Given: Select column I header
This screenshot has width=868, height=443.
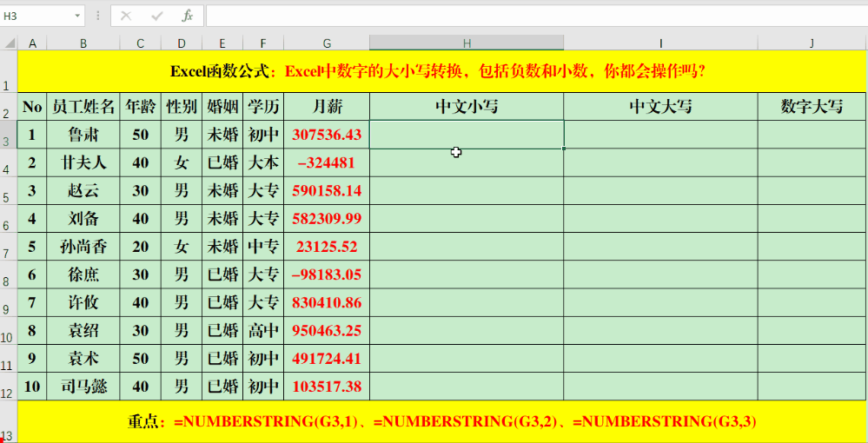Looking at the screenshot, I should point(661,43).
